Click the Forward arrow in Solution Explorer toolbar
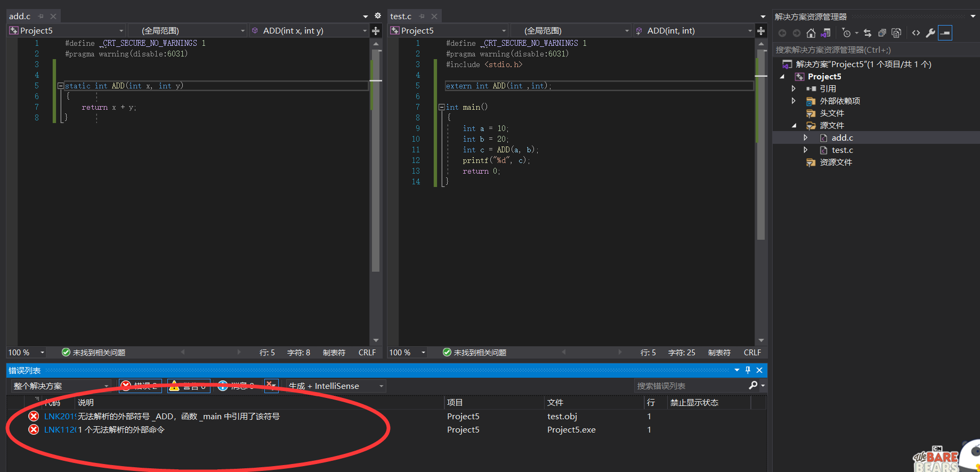This screenshot has height=472, width=980. pos(796,33)
